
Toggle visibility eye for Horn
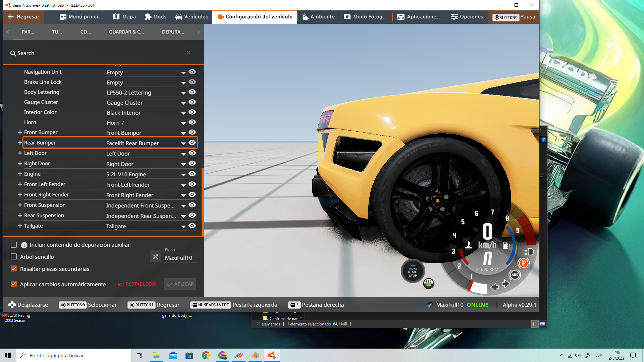(x=192, y=122)
